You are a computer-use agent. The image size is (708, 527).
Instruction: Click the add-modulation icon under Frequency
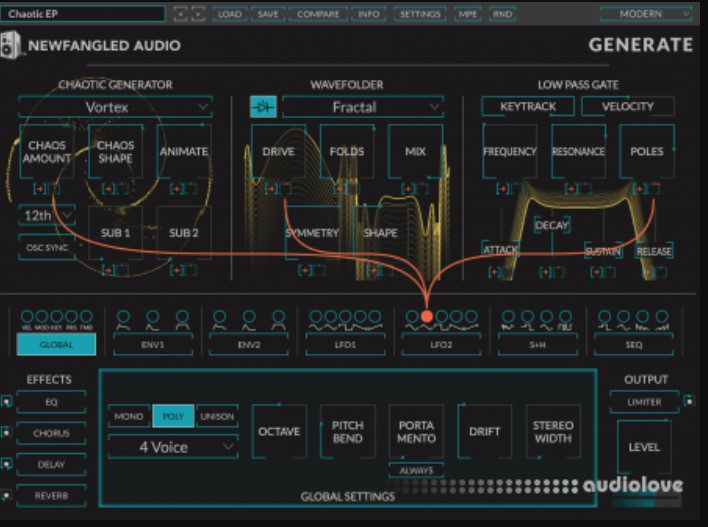point(503,189)
